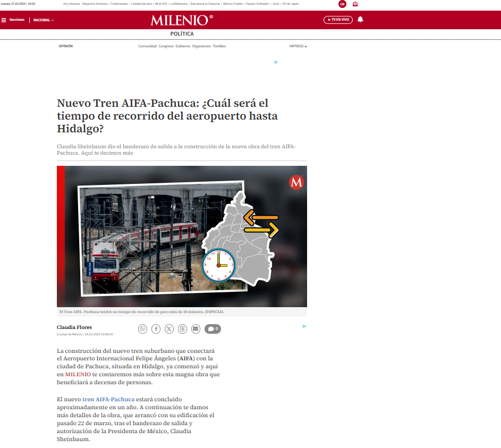Open trending topic Payaso 'Soldadin'
The image size is (501, 448).
[x=258, y=4]
